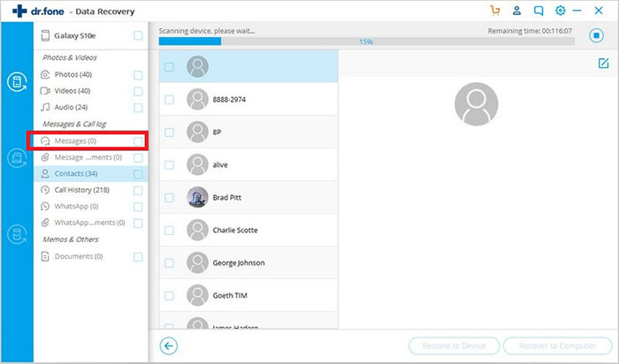Click the Message attachments paperclip icon
Viewport: 619px width, 364px height.
45,157
